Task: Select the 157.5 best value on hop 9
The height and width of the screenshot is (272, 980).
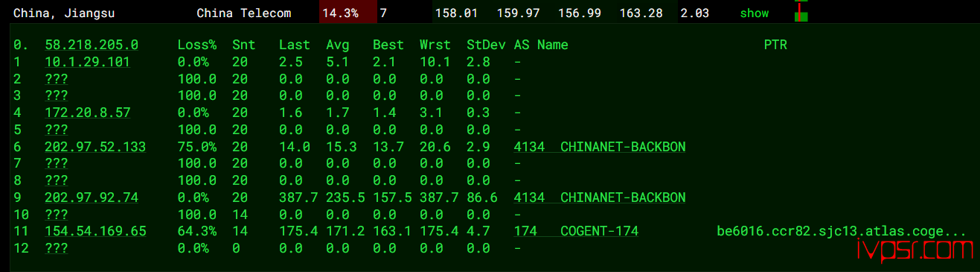Action: (x=392, y=197)
